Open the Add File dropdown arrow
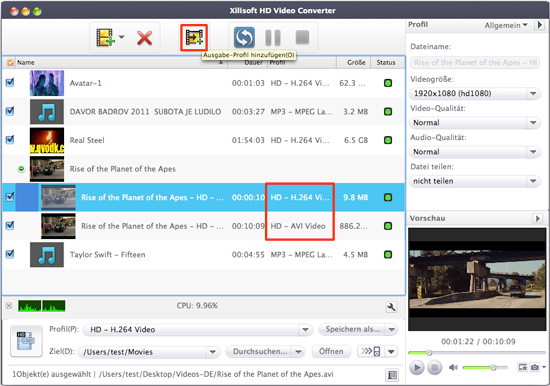 pos(122,37)
